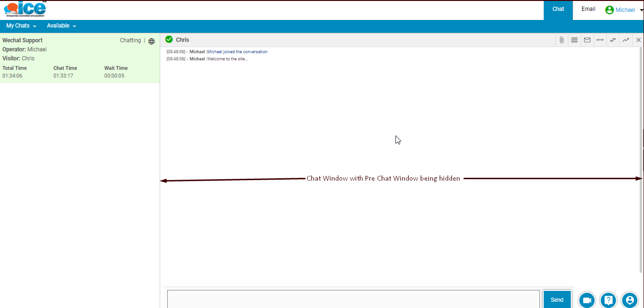This screenshot has width=644, height=308.
Task: Switch to the Email tab
Action: (x=588, y=9)
